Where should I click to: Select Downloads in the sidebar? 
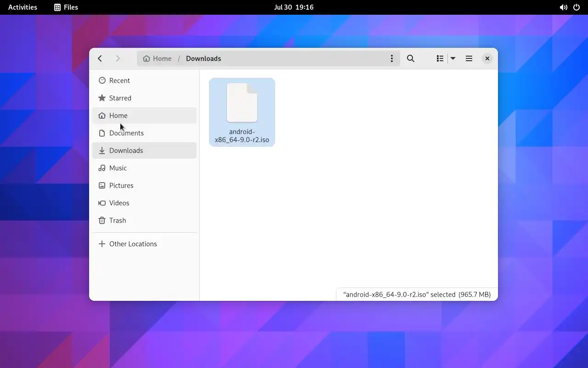144,150
